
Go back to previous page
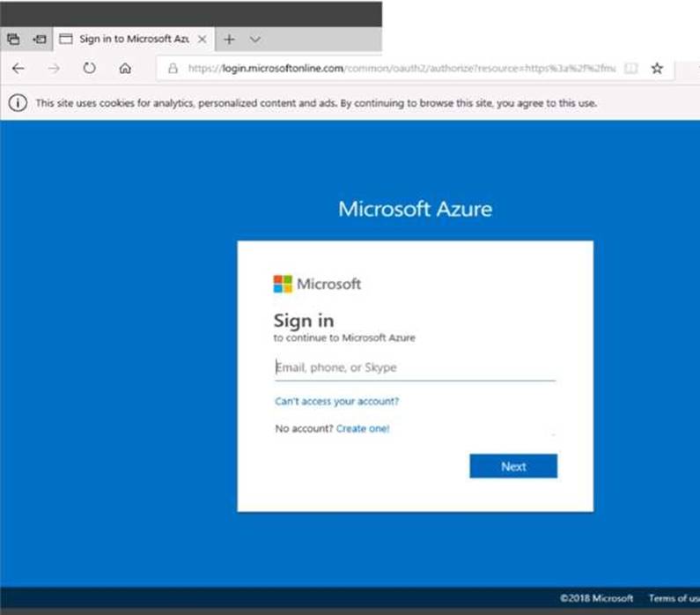(x=18, y=69)
